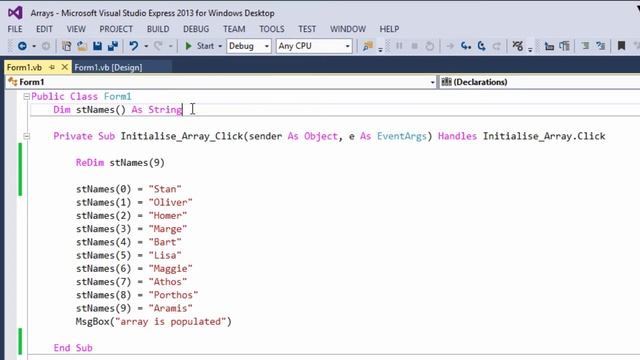Image resolution: width=640 pixels, height=360 pixels.
Task: Click the Navigate Backward arrow icon
Action: click(x=22, y=46)
